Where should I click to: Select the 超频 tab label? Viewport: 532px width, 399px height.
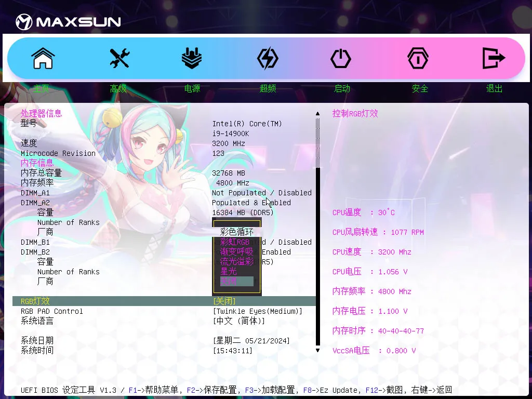pyautogui.click(x=268, y=88)
